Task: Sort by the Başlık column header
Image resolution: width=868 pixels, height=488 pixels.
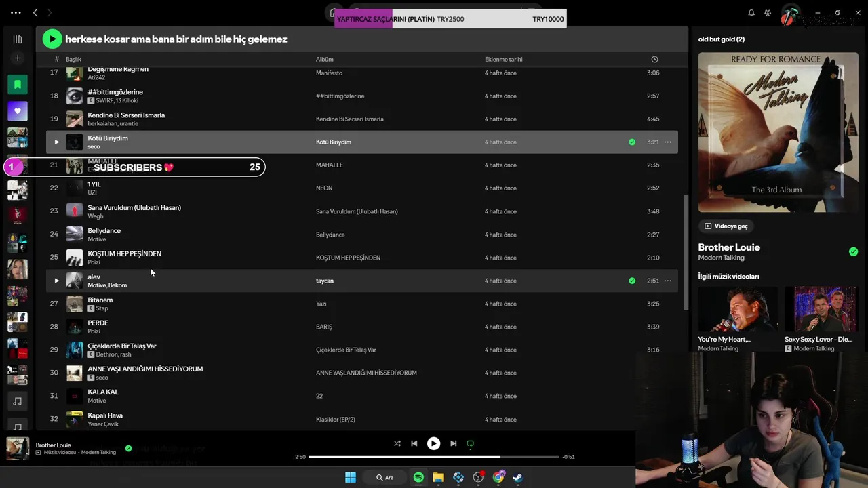Action: pos(73,60)
